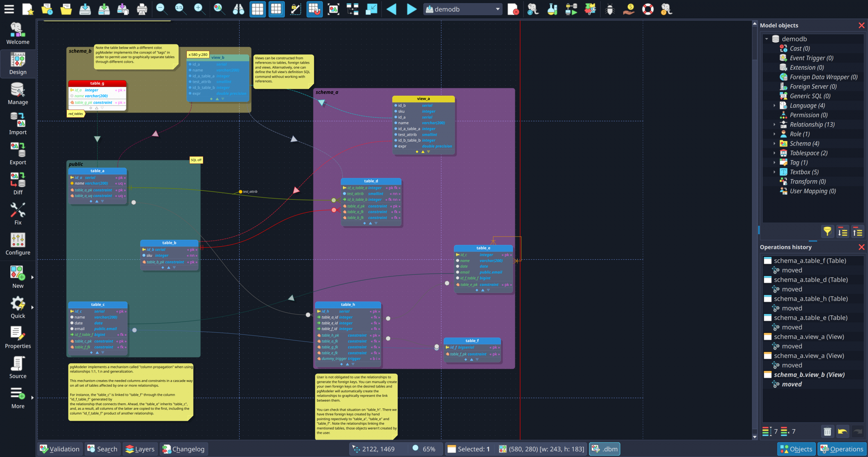Click the Print model icon

tap(142, 9)
